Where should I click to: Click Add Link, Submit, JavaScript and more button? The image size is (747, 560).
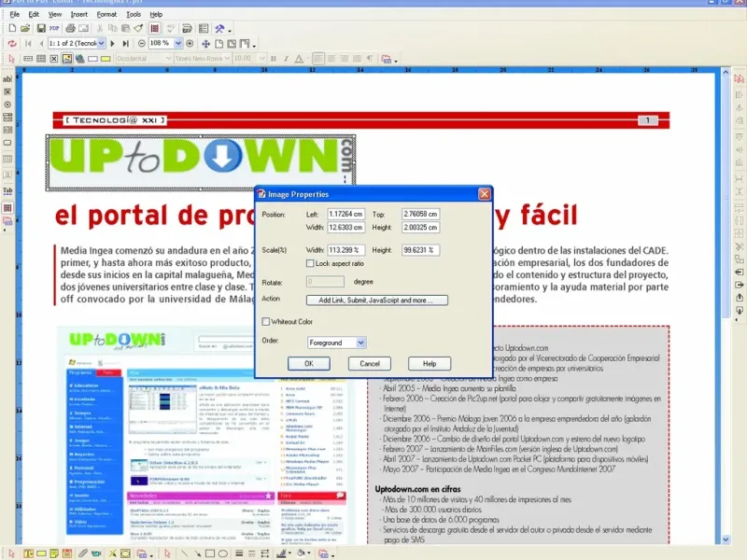(377, 301)
